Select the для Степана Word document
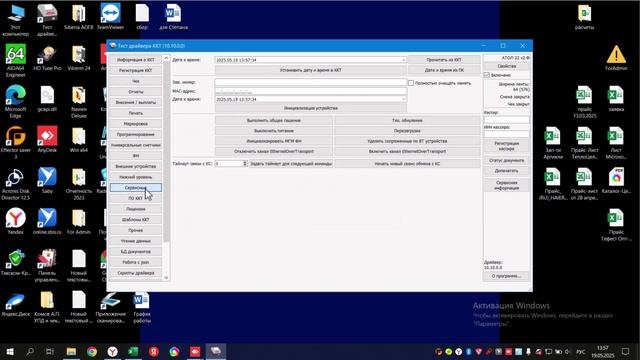The width and height of the screenshot is (640, 360). click(173, 16)
